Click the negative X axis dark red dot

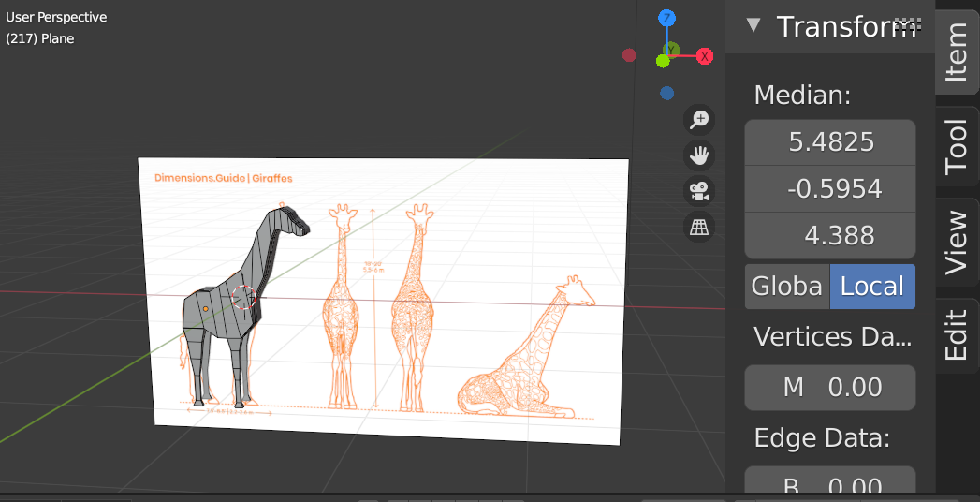pos(629,55)
